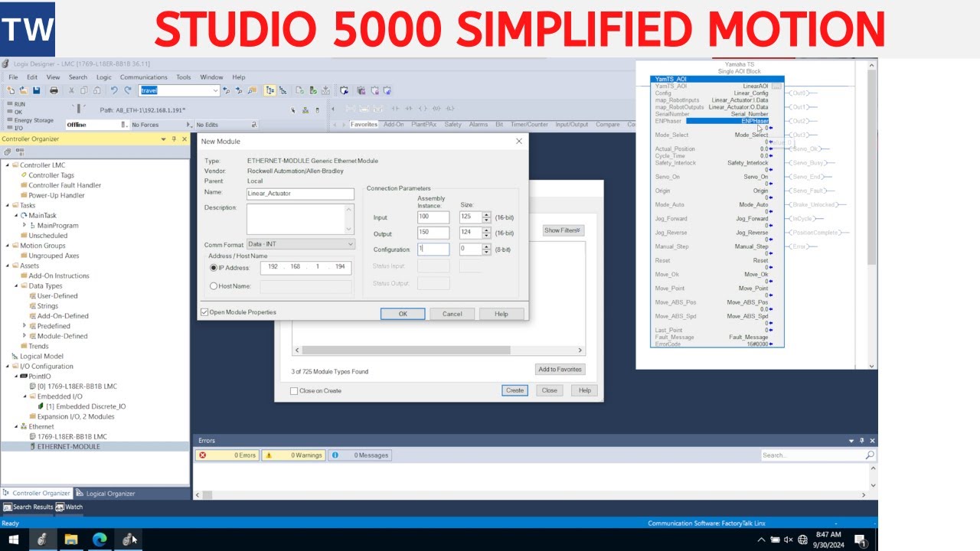The width and height of the screenshot is (980, 551).
Task: Switch to the Logical Organizer tab
Action: click(106, 494)
